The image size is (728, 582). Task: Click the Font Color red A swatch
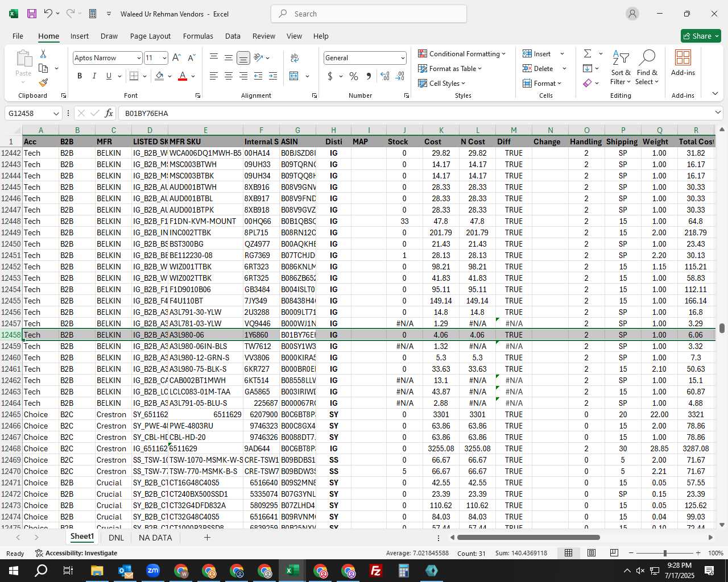[x=183, y=76]
